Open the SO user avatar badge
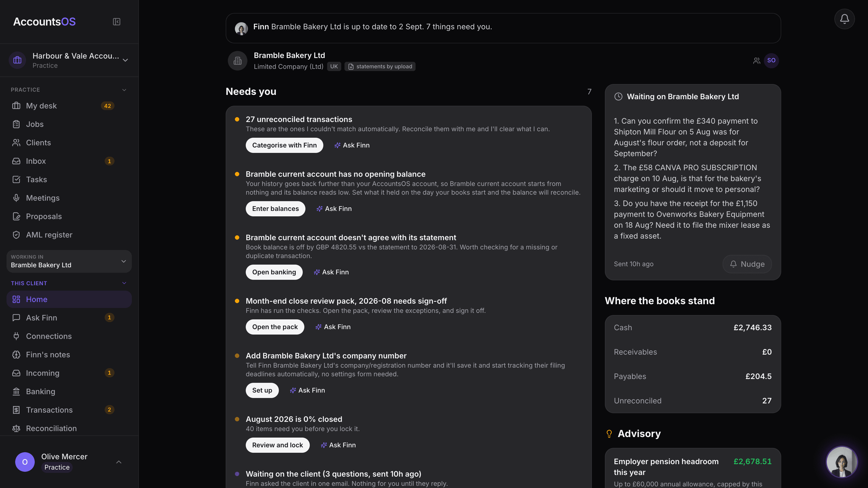Image resolution: width=868 pixels, height=488 pixels. pyautogui.click(x=771, y=61)
